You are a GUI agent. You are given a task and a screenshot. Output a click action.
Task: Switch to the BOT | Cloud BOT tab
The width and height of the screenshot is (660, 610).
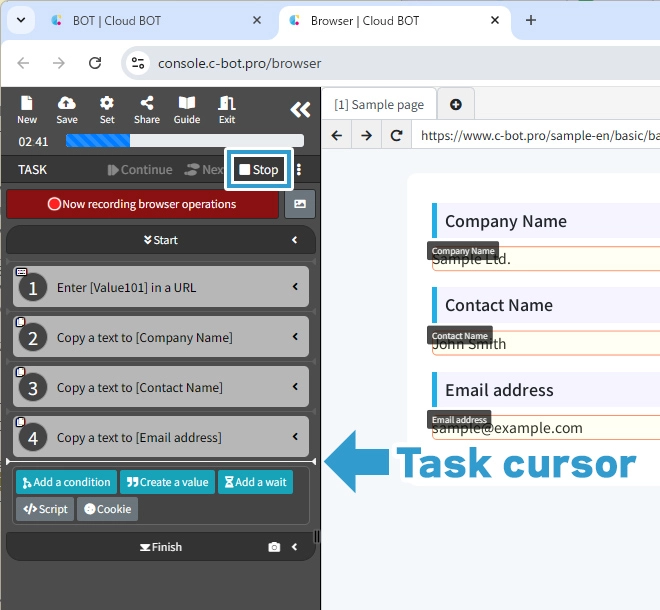(x=150, y=20)
